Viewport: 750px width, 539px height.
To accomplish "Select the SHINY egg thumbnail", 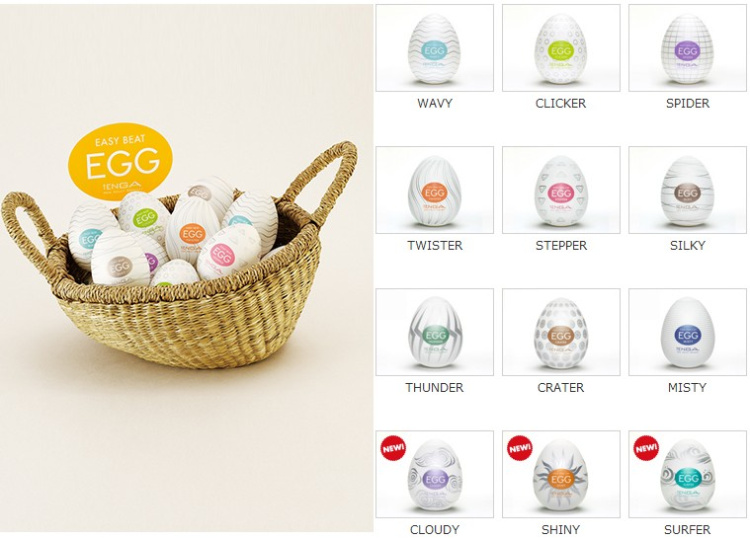I will point(561,474).
